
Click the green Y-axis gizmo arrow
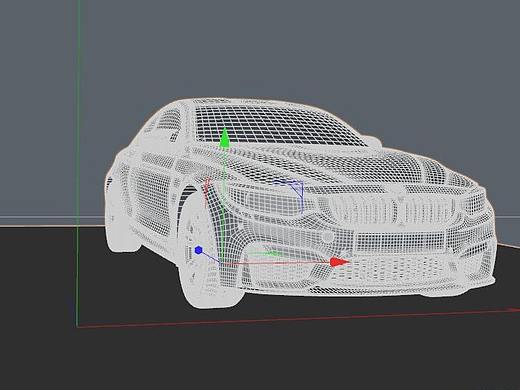(x=224, y=138)
